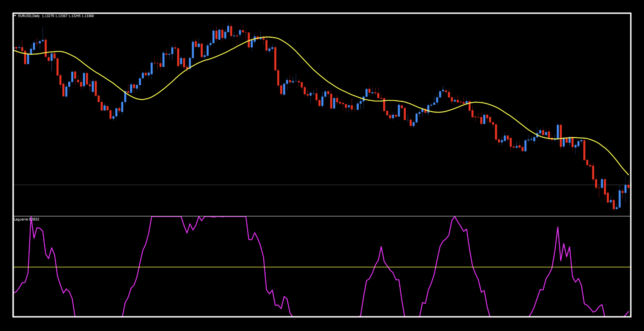Open the chart quick-navigation dropdown arrow

tap(14, 15)
